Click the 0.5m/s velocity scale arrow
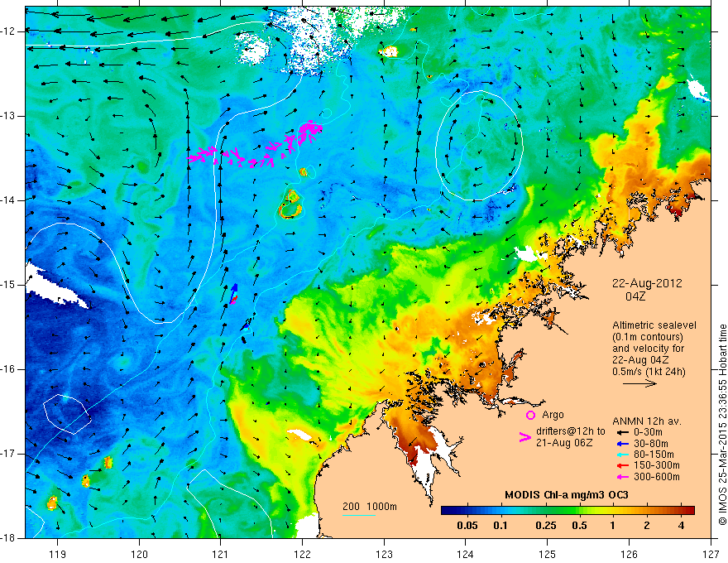This screenshot has height=563, width=728. click(639, 383)
